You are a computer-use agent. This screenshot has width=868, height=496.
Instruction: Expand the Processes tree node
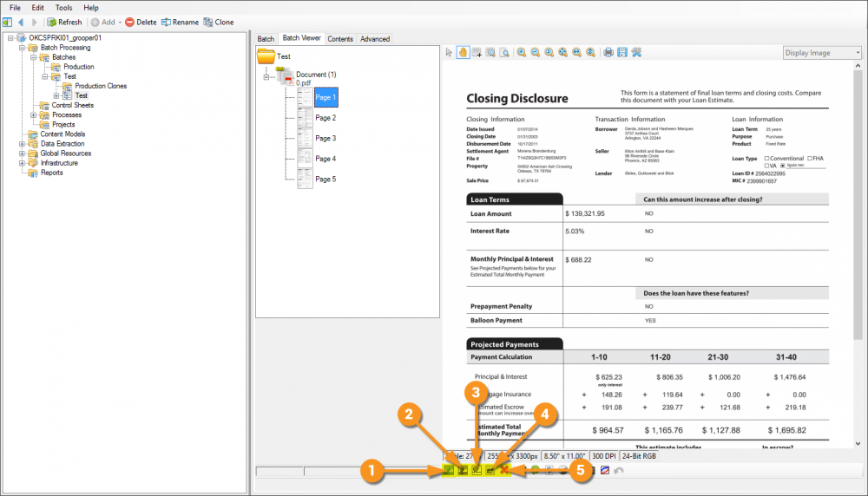[33, 115]
